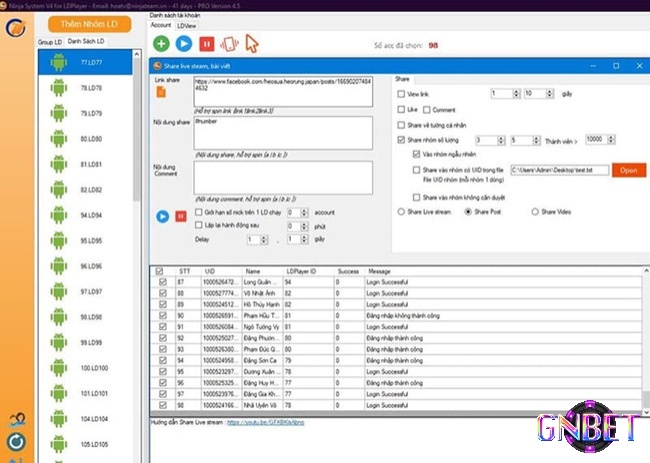
Task: Select the 82.LD82 Android device
Action: tap(85, 190)
